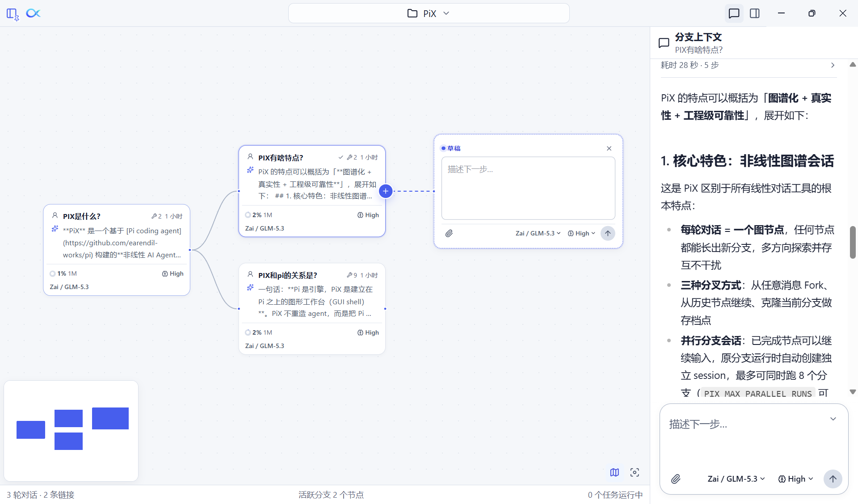Click the 分支上下文 panel heading

tap(698, 37)
